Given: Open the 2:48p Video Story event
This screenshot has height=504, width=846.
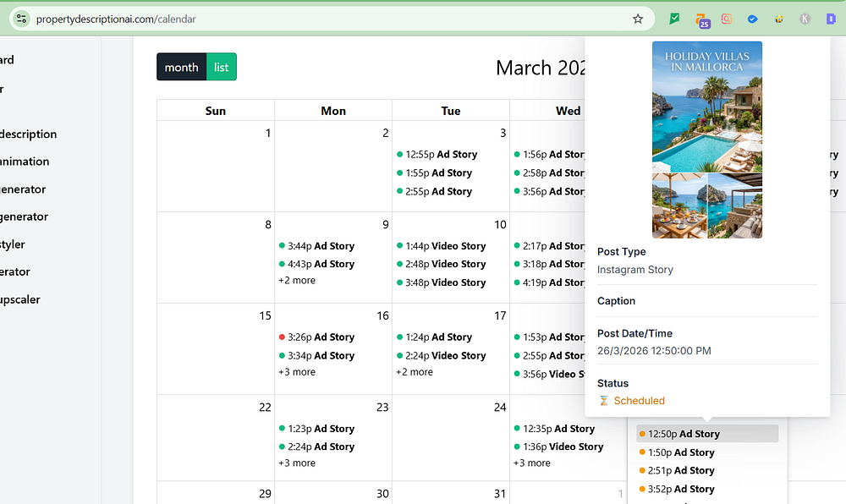Looking at the screenshot, I should [x=441, y=264].
